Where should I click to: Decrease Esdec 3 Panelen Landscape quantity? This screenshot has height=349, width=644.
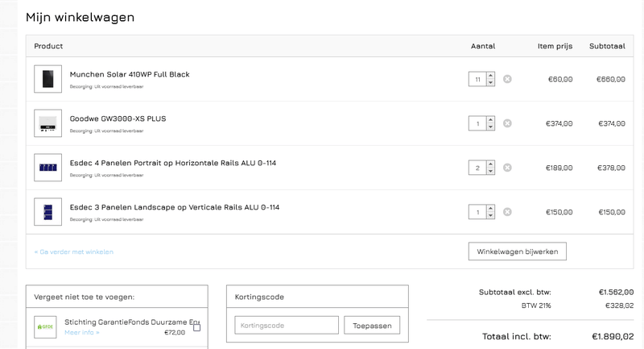[x=491, y=216]
